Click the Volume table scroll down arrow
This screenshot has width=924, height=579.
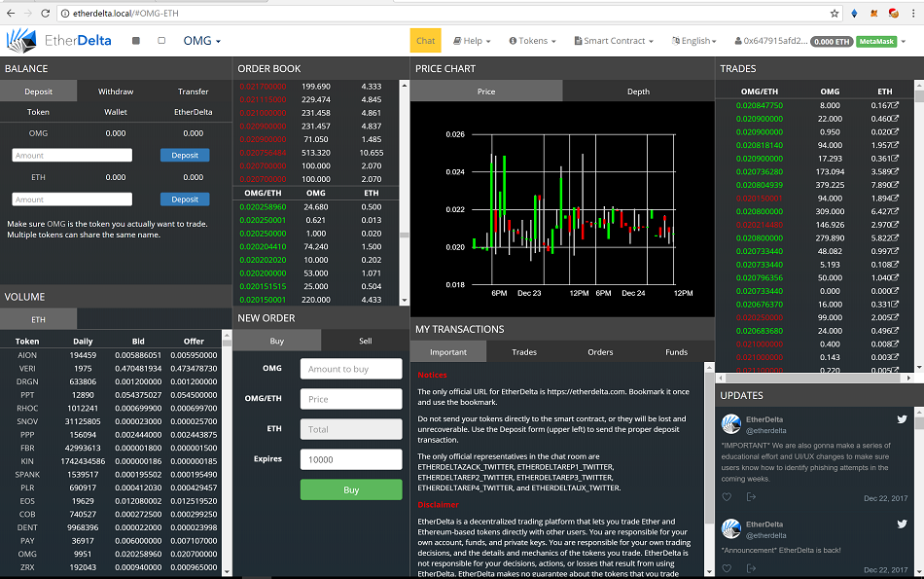click(227, 571)
